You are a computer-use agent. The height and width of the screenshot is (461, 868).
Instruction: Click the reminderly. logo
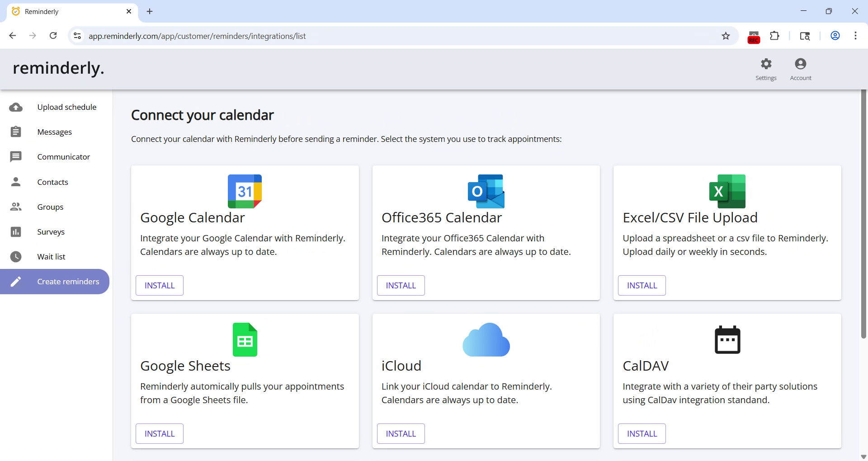click(x=58, y=68)
